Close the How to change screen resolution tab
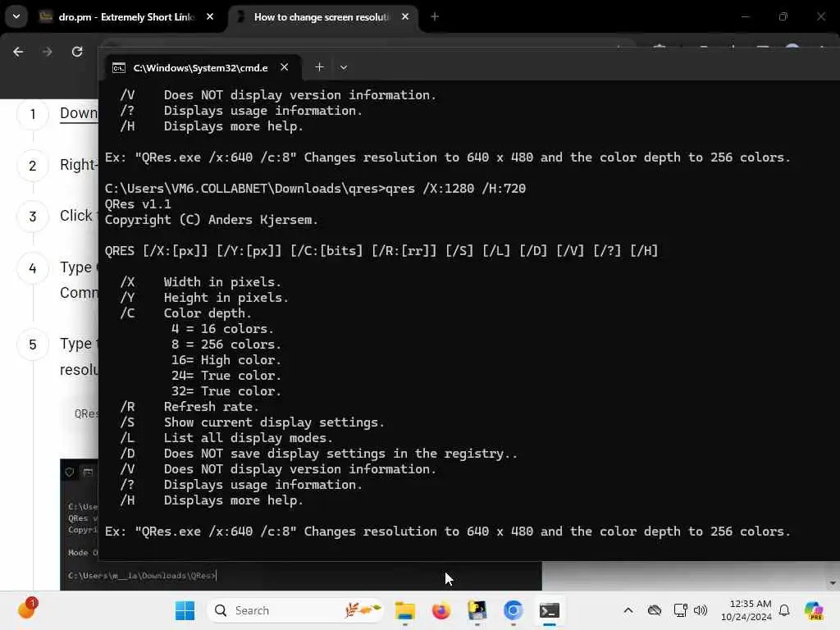Screen dimensions: 840x630 pos(405,16)
